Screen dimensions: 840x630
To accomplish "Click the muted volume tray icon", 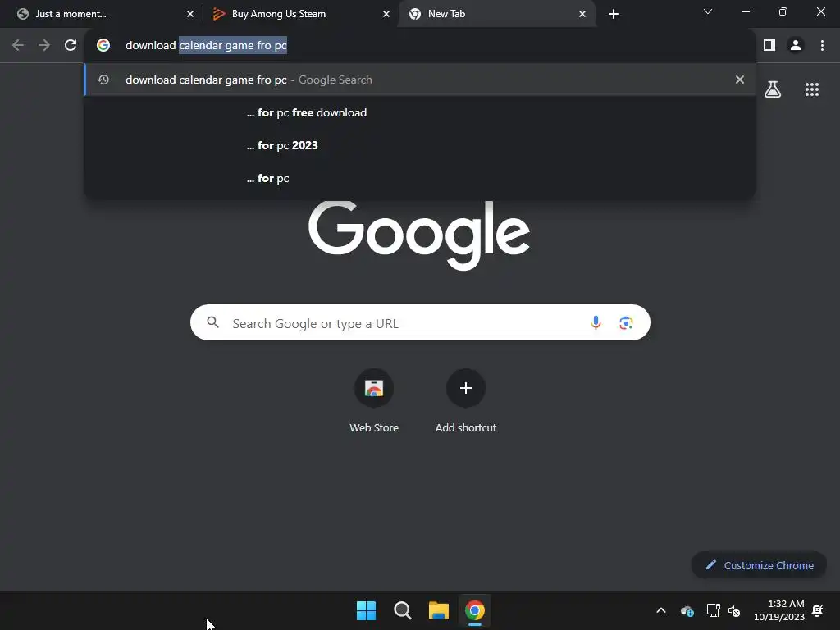I will point(734,610).
